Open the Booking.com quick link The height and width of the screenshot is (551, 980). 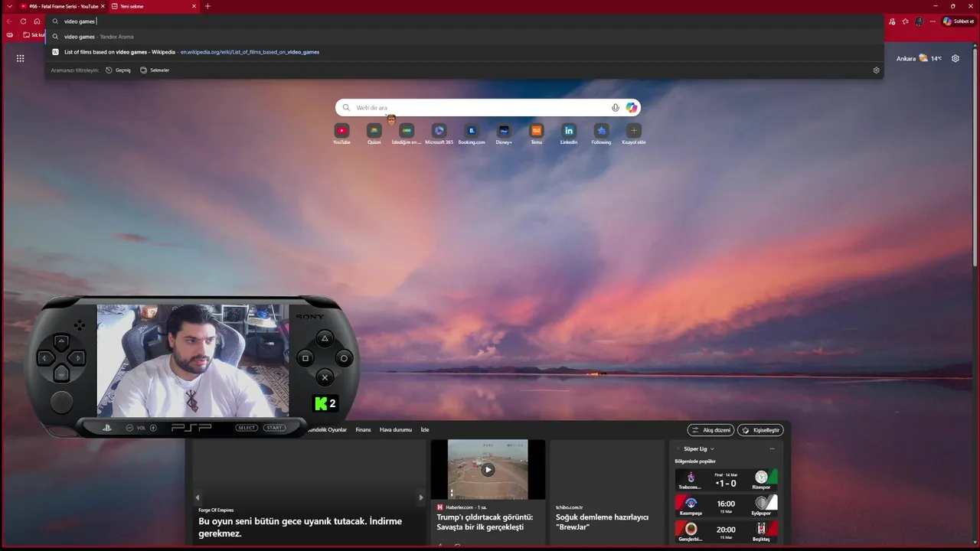pyautogui.click(x=472, y=134)
